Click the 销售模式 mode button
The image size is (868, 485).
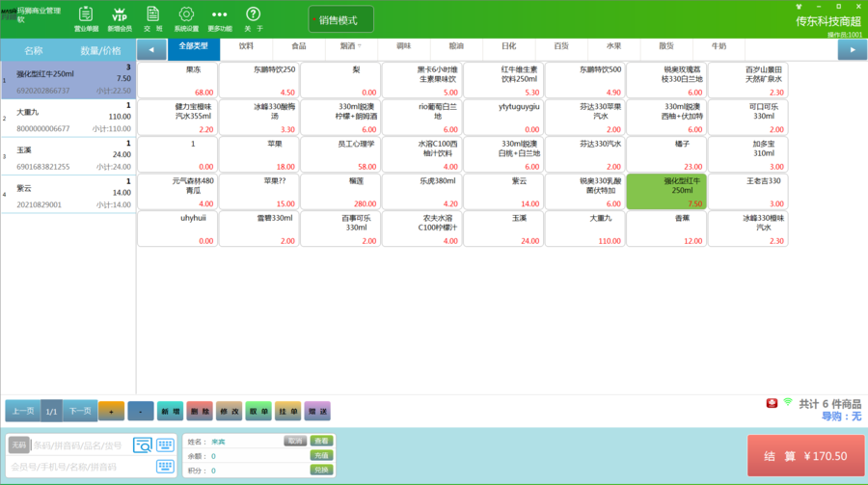tap(341, 20)
